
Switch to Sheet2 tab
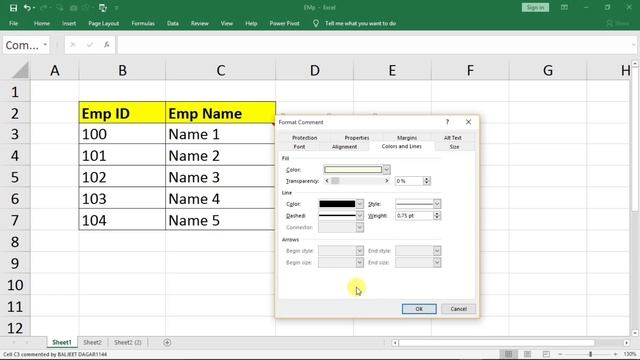(x=92, y=342)
